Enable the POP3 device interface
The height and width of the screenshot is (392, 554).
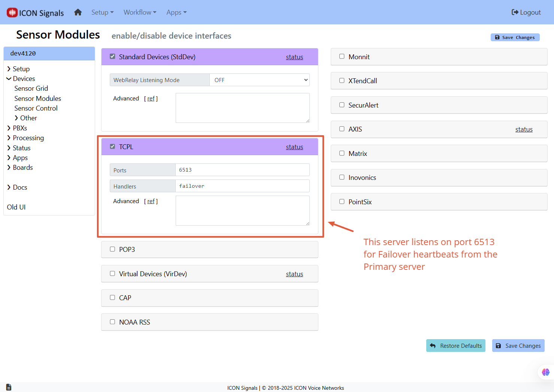[x=112, y=249]
